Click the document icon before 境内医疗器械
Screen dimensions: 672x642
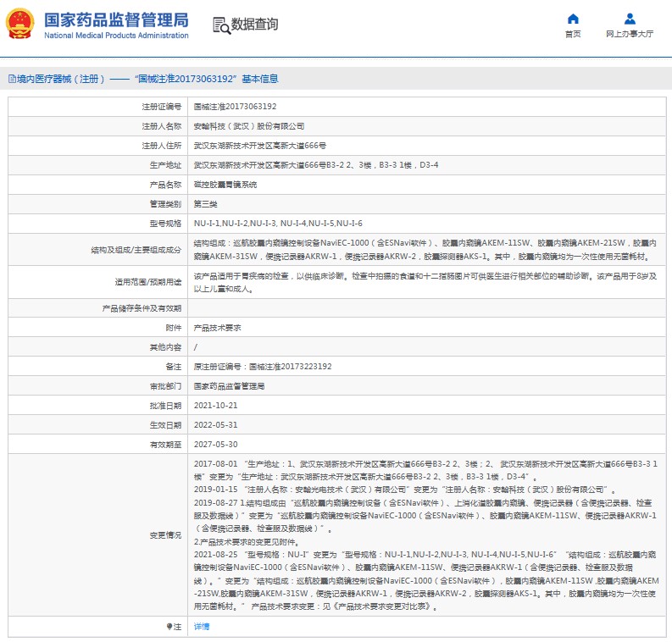(11, 79)
